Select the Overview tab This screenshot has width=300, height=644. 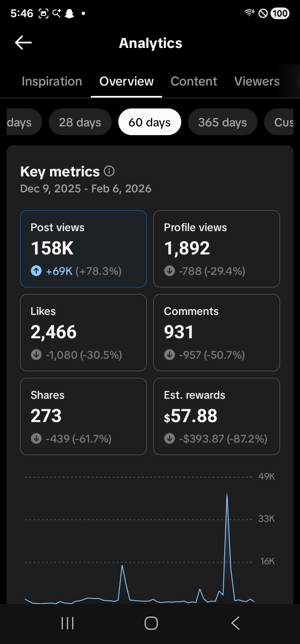[127, 81]
